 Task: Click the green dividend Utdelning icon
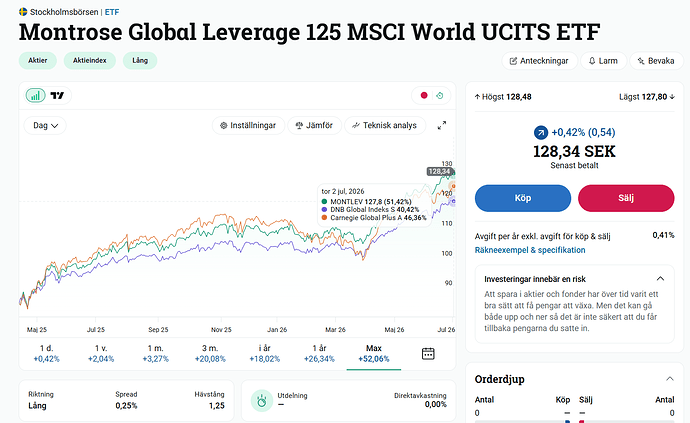[x=262, y=401]
